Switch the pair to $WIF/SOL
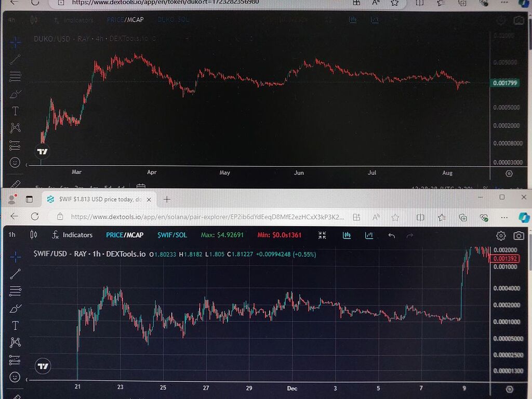Screen dimensions: 532x399 tap(172, 235)
